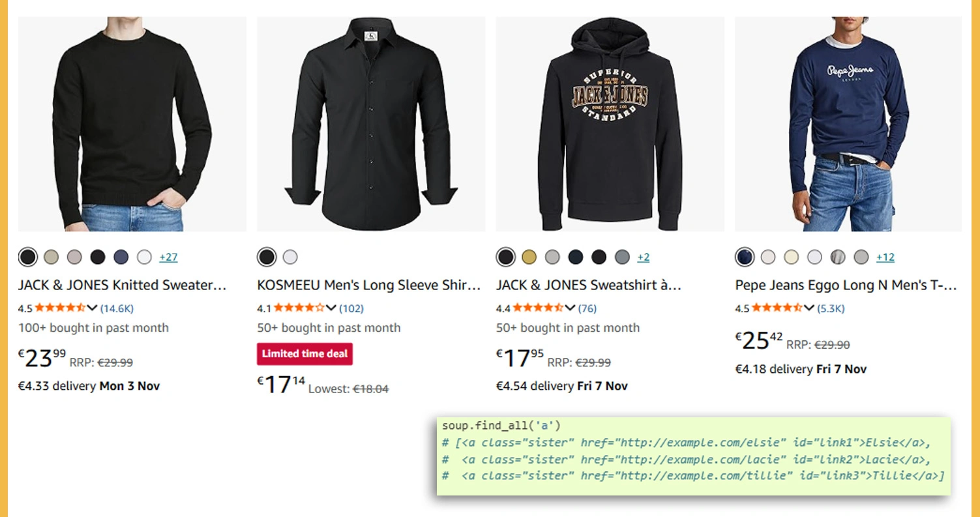Open Pepe Jeans Eggo Long N title
Image resolution: width=980 pixels, height=517 pixels.
click(846, 286)
